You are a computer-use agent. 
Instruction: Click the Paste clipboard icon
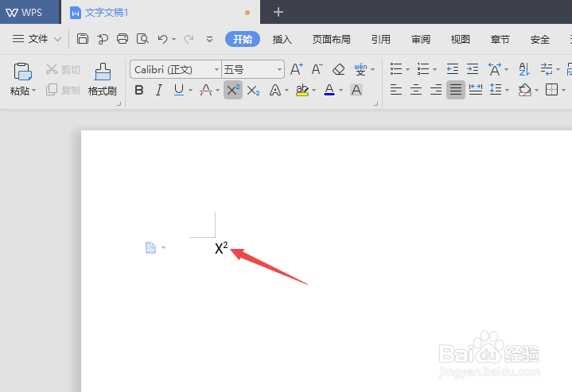[22, 71]
